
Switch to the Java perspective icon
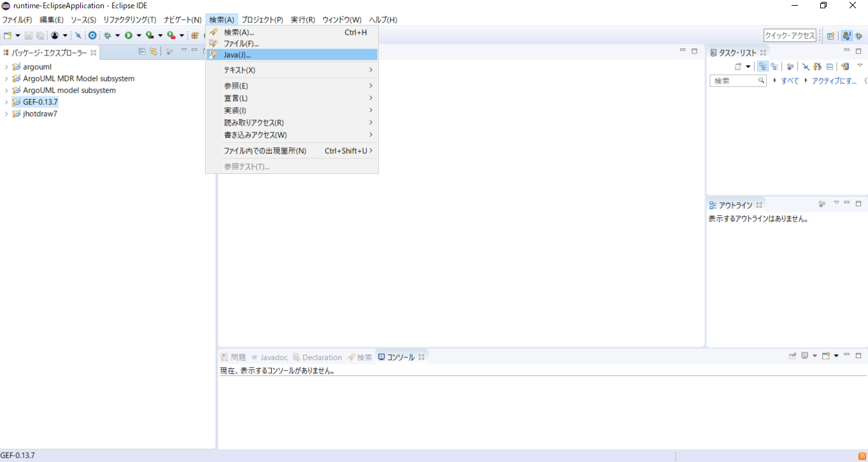point(847,35)
